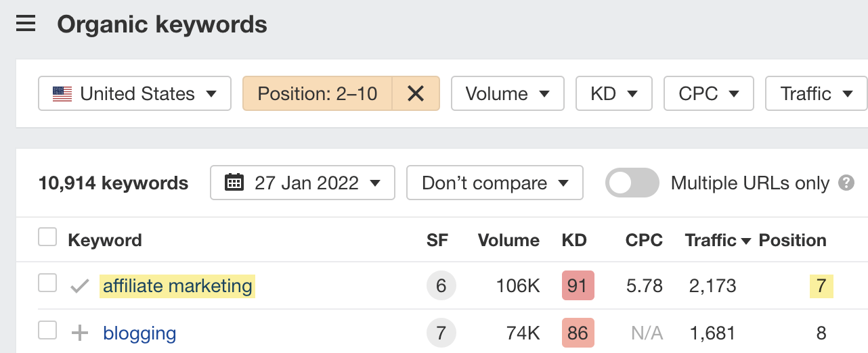Toggle the Multiple URLs only switch

(632, 183)
